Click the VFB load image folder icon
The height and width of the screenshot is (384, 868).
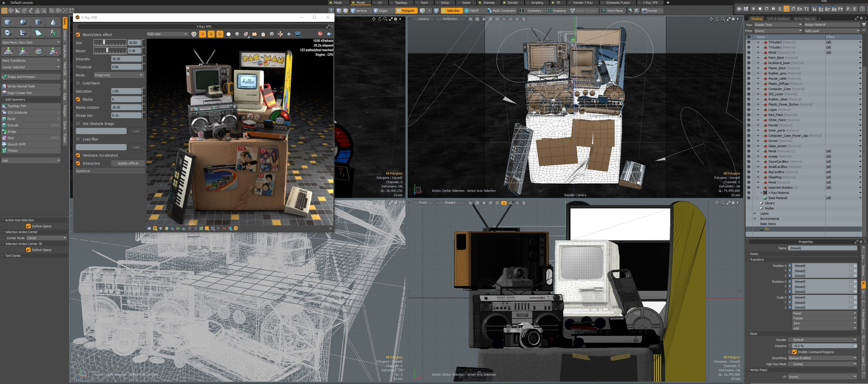pyautogui.click(x=255, y=34)
